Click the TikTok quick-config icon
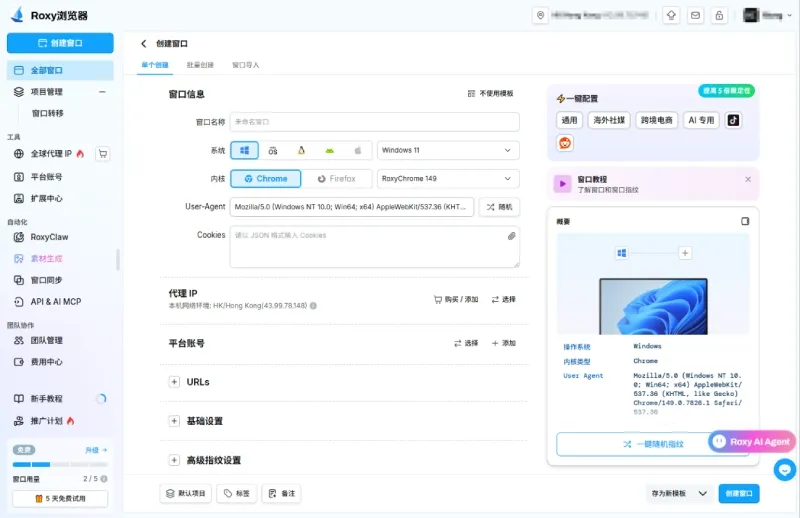Screen dimensions: 800x518 tap(733, 120)
